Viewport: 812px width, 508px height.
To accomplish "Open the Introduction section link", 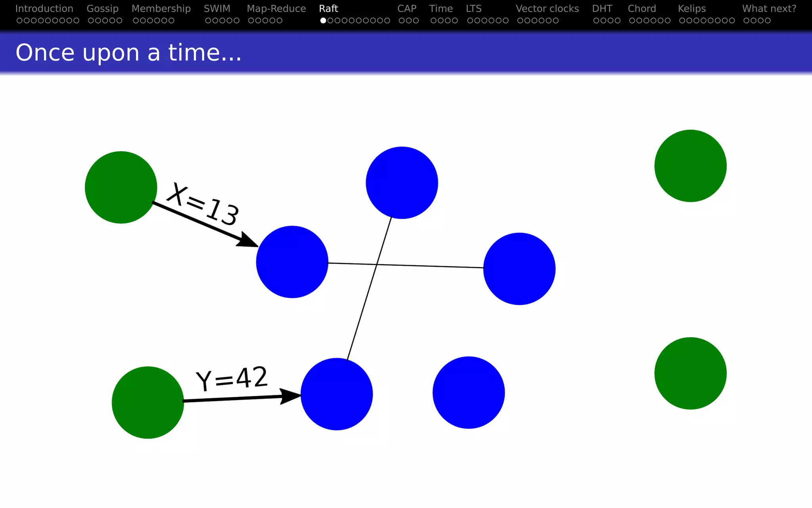I will (44, 9).
